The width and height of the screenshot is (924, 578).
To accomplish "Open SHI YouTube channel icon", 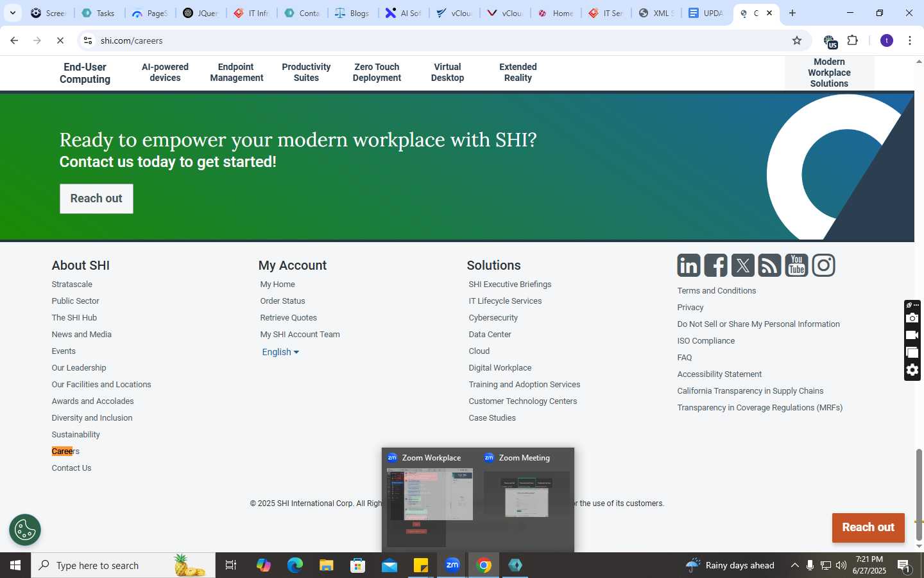I will coord(796,265).
